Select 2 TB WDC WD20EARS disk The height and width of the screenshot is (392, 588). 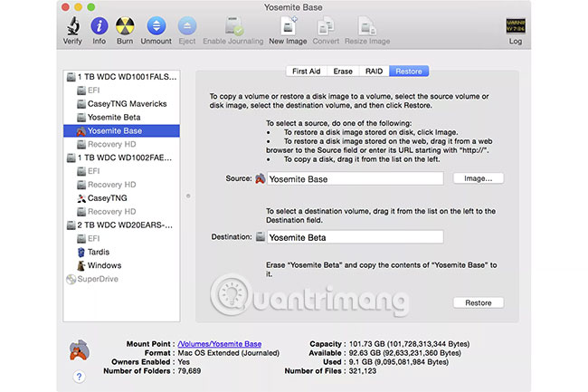[x=121, y=225]
